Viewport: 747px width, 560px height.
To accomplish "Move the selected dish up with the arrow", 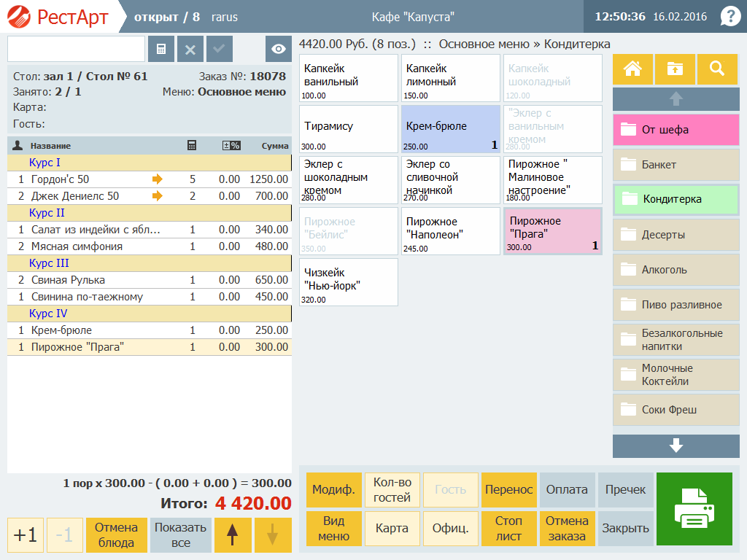I will (x=233, y=534).
